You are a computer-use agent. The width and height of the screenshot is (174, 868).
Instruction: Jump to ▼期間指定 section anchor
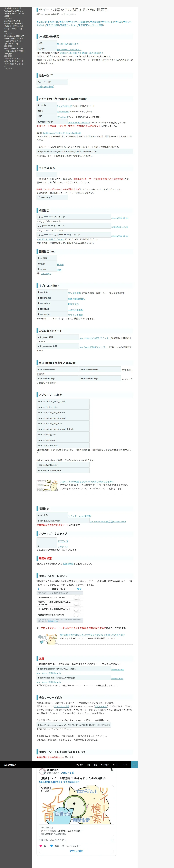[x=85, y=22]
